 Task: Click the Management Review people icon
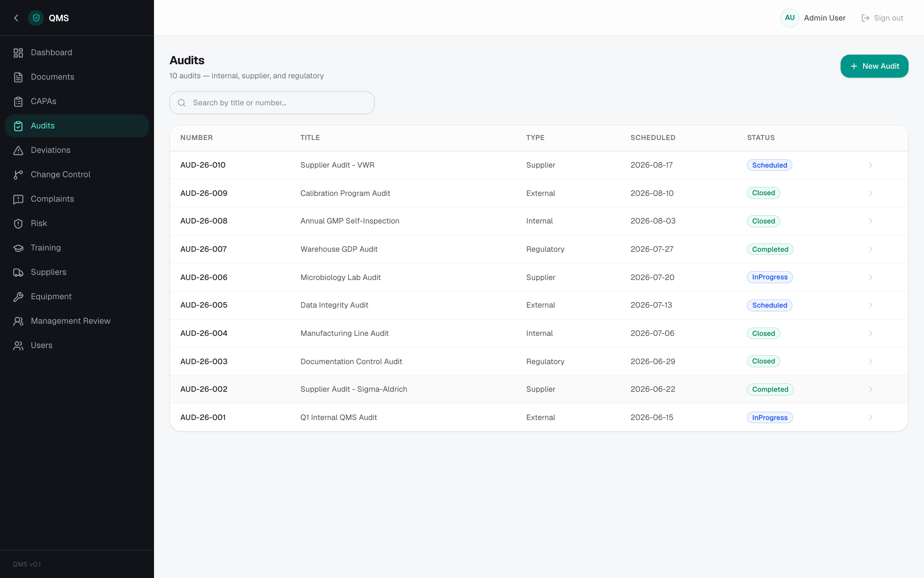tap(18, 321)
